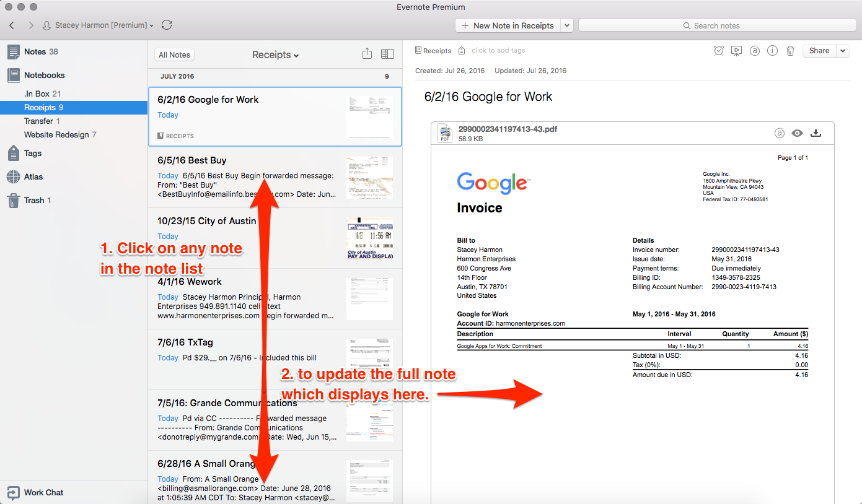
Task: Select the 7/6/16 TxTag note
Action: click(275, 359)
